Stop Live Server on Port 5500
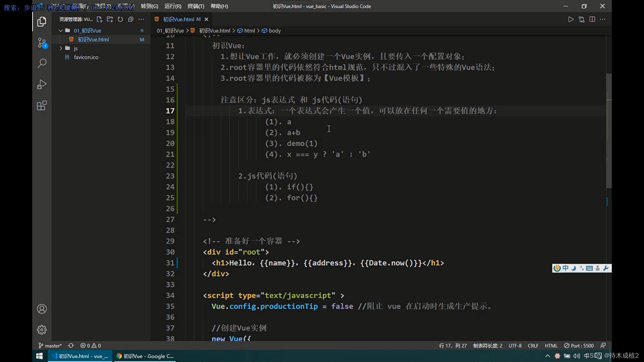 click(x=579, y=346)
